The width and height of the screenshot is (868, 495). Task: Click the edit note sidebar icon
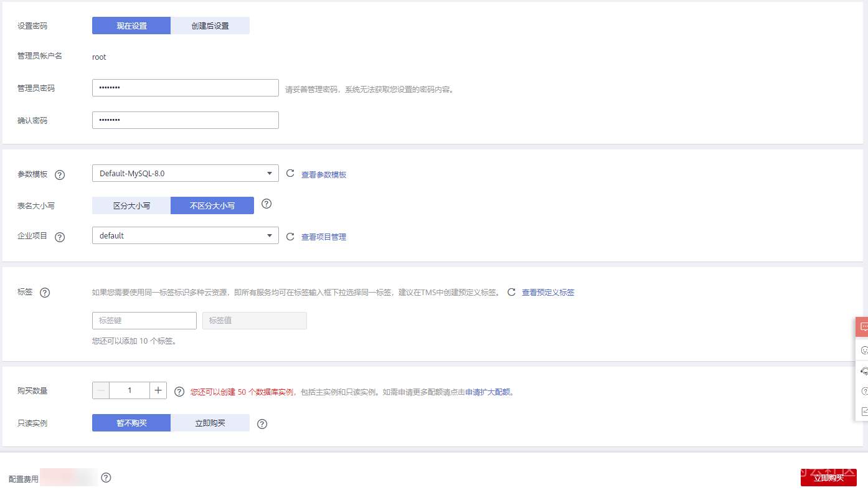click(x=864, y=412)
